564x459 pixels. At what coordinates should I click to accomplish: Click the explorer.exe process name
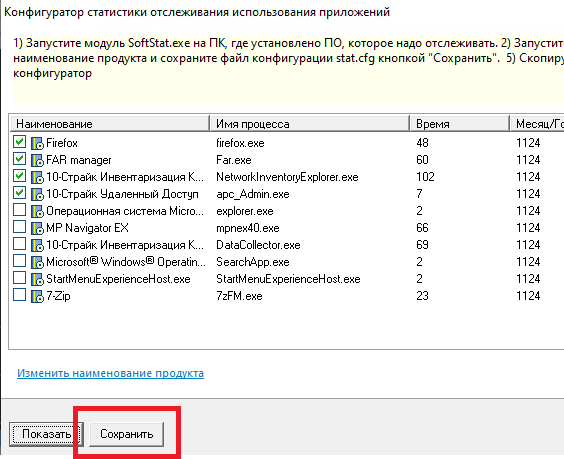click(245, 211)
